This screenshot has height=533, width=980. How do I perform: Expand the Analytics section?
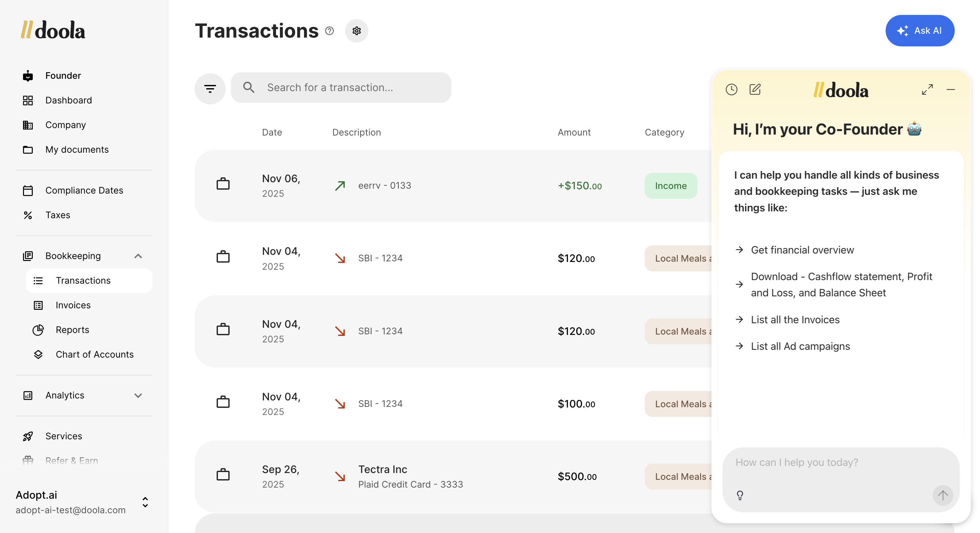click(x=138, y=395)
